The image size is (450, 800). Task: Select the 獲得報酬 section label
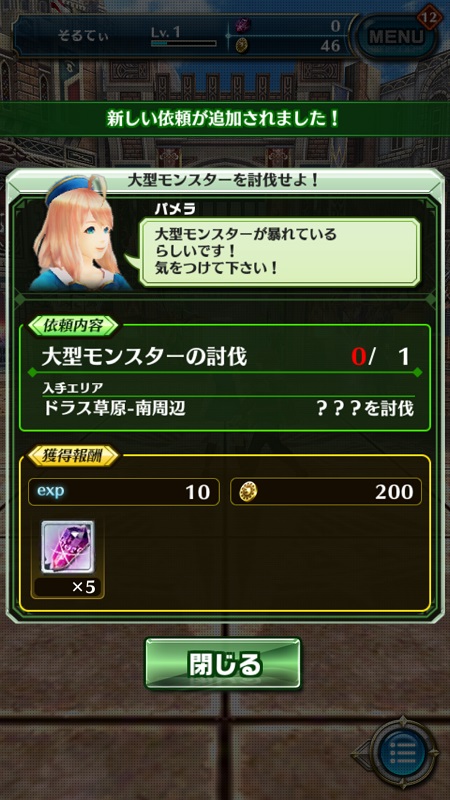72,457
